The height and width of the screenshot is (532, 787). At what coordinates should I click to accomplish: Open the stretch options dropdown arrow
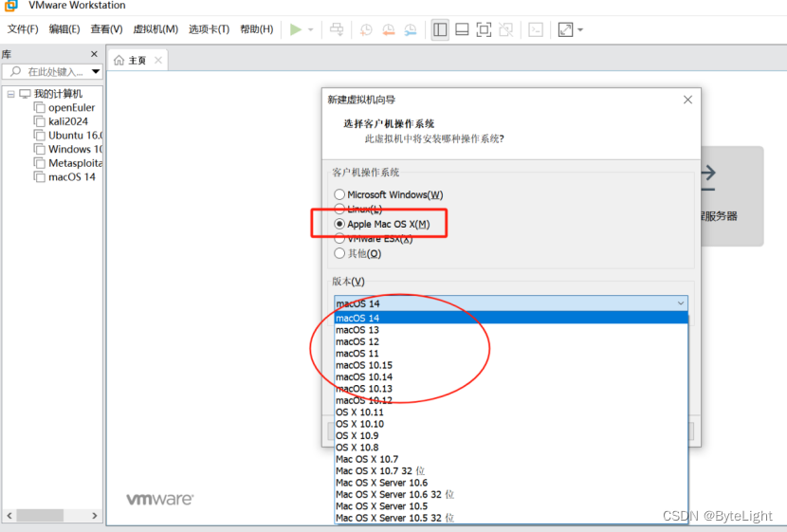pos(580,29)
